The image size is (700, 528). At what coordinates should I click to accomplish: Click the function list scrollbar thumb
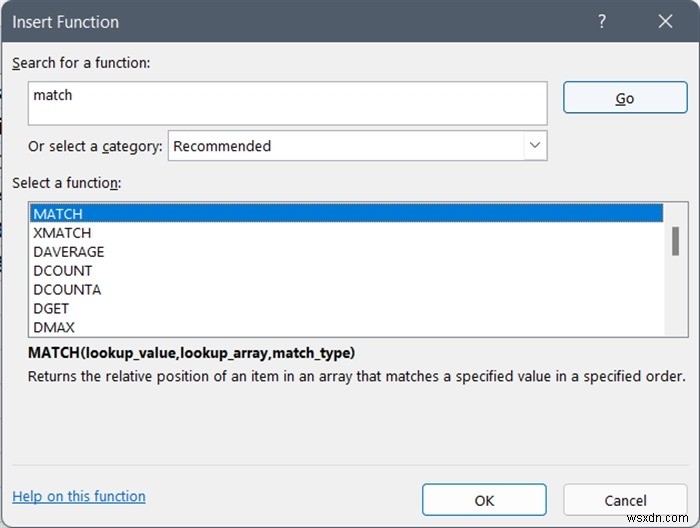coord(675,241)
